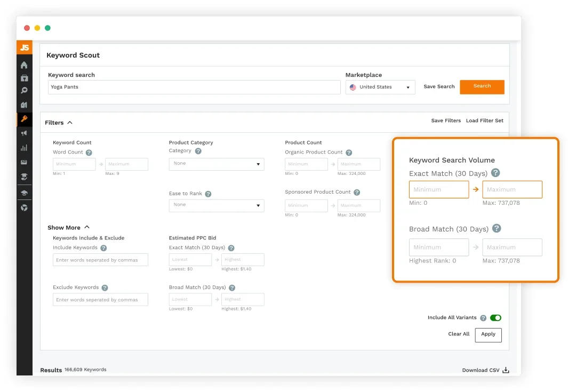Click PPC Exact Match Highest field
This screenshot has height=392, width=568.
[x=243, y=260]
